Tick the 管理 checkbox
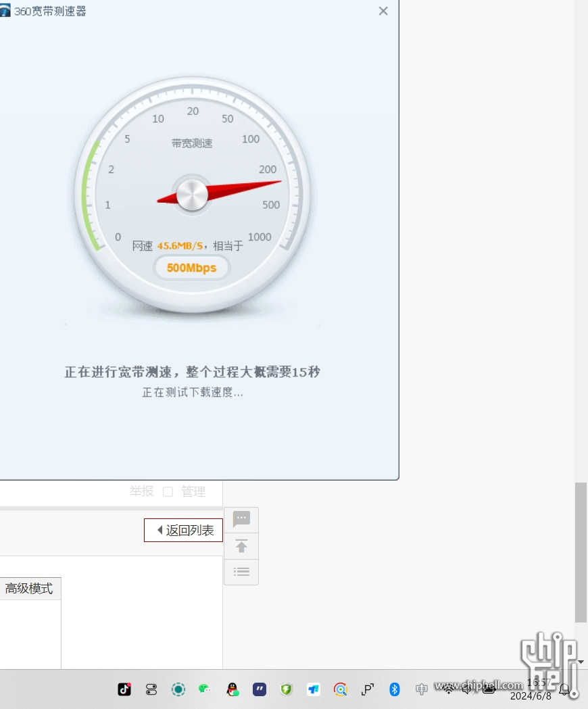Viewport: 588px width, 709px height. coord(168,491)
